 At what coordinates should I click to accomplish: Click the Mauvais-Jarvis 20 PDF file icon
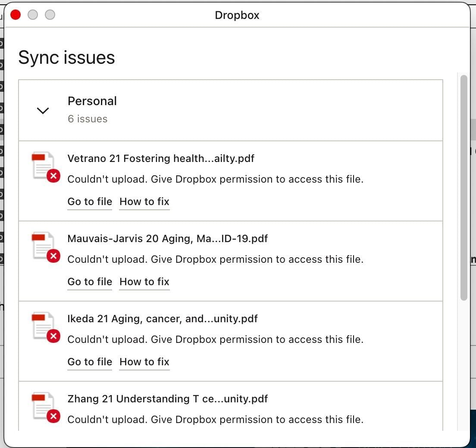tap(46, 247)
